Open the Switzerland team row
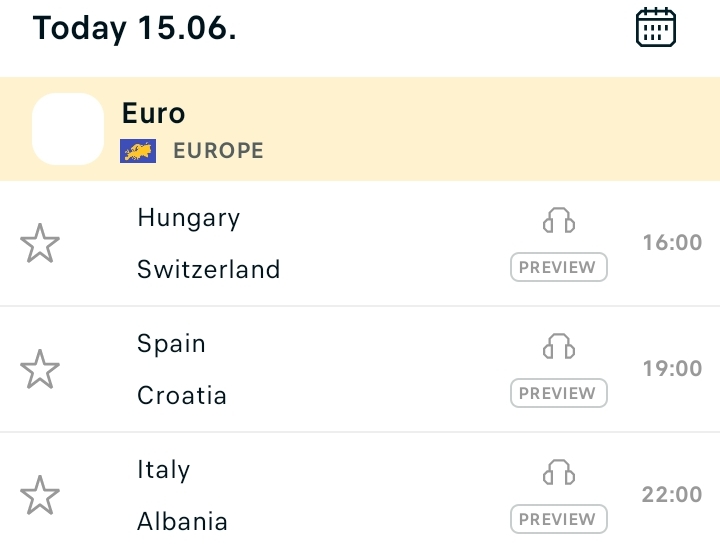Viewport: 720px width, 553px height. pos(208,269)
